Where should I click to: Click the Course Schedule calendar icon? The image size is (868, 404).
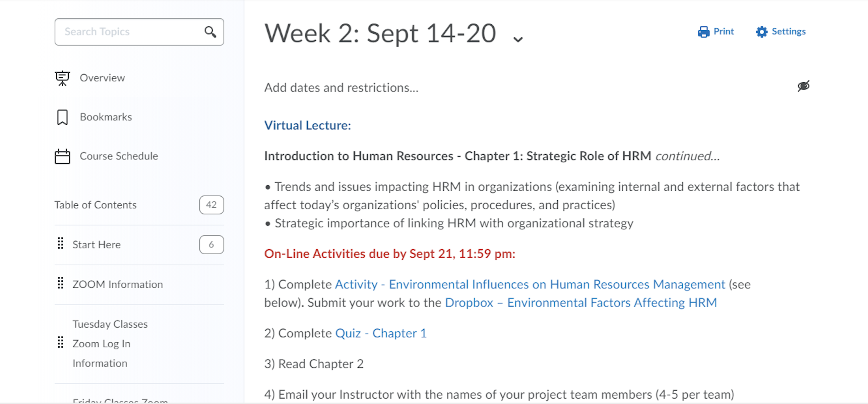62,156
